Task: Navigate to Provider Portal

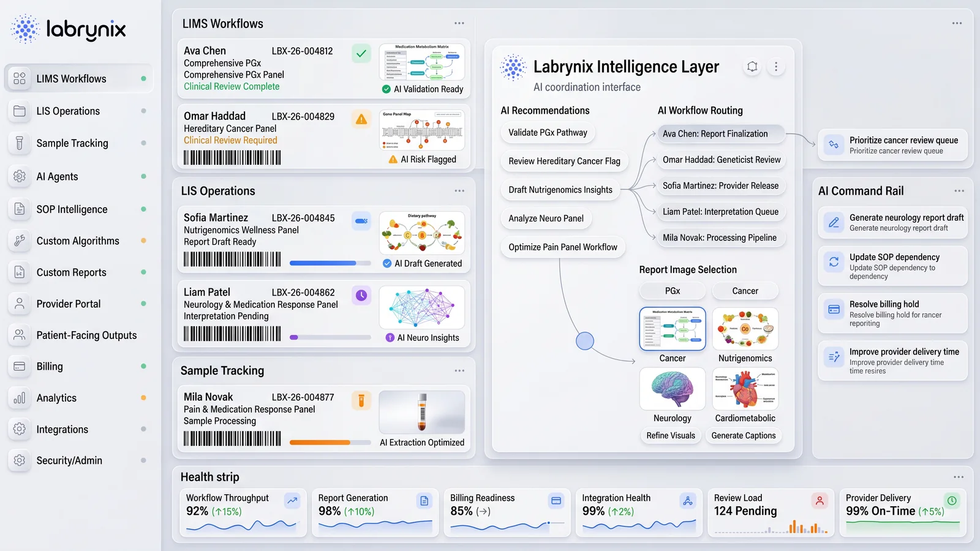Action: coord(78,304)
